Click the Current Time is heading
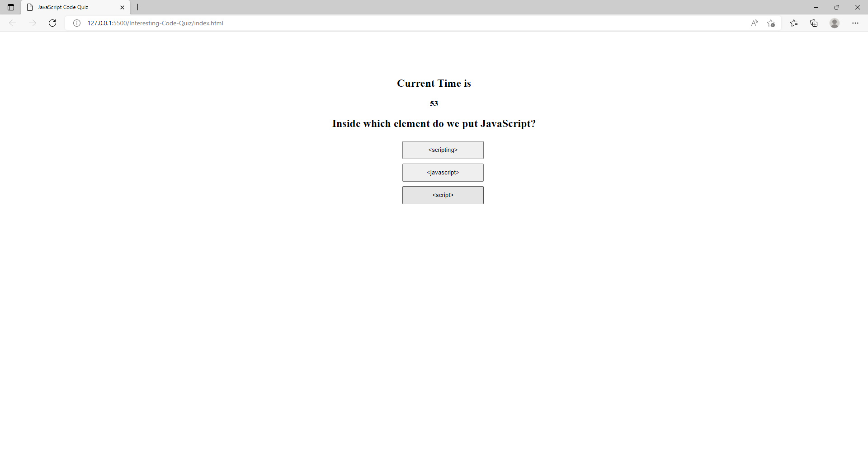Image resolution: width=868 pixels, height=470 pixels. (x=434, y=83)
